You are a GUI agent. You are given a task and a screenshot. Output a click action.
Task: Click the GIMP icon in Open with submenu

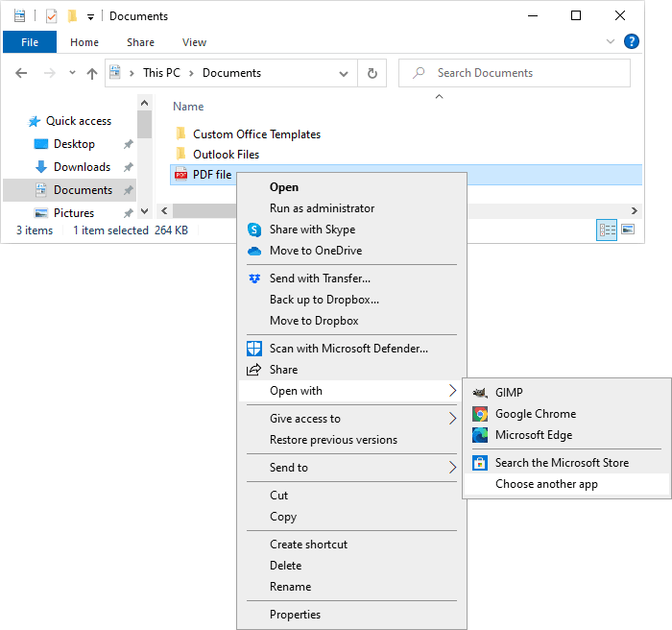point(480,393)
